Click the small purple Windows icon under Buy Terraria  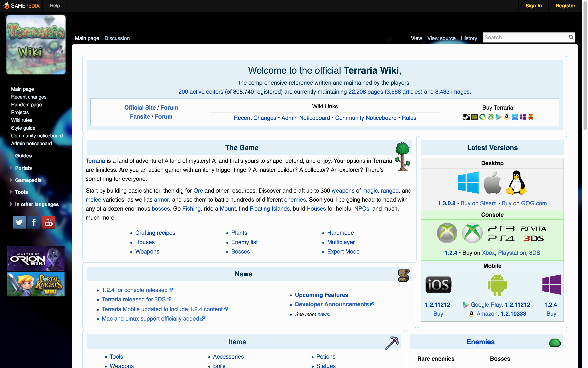(523, 117)
